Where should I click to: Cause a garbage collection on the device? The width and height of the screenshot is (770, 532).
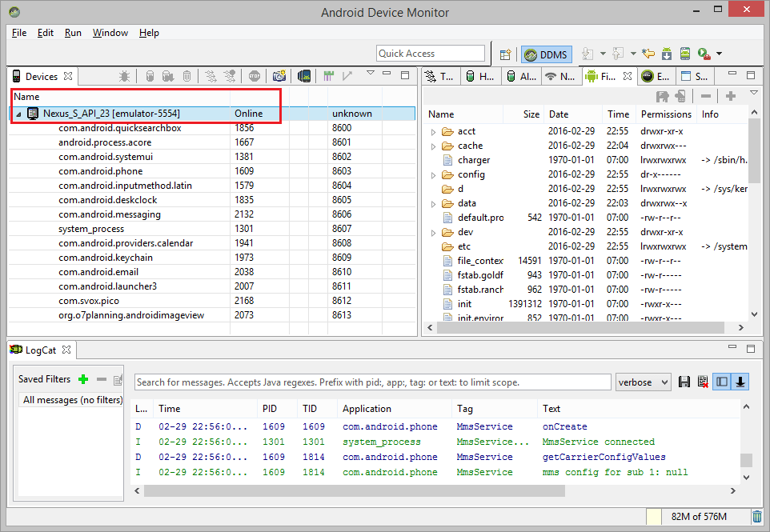tap(185, 75)
